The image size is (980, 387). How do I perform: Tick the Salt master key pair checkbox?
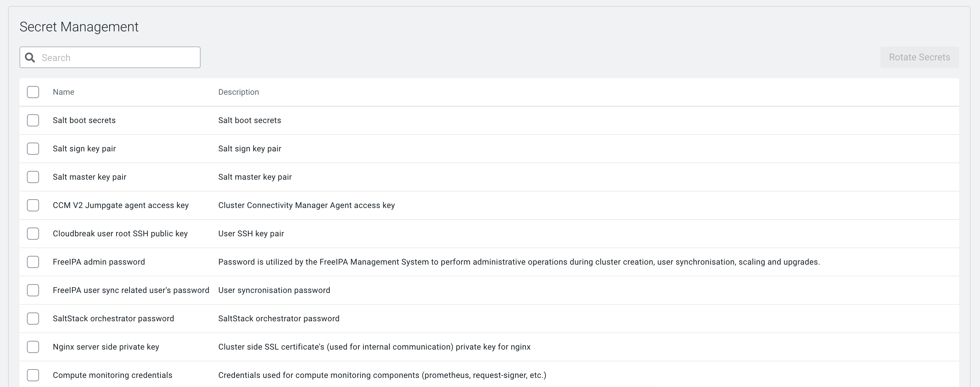click(x=33, y=177)
